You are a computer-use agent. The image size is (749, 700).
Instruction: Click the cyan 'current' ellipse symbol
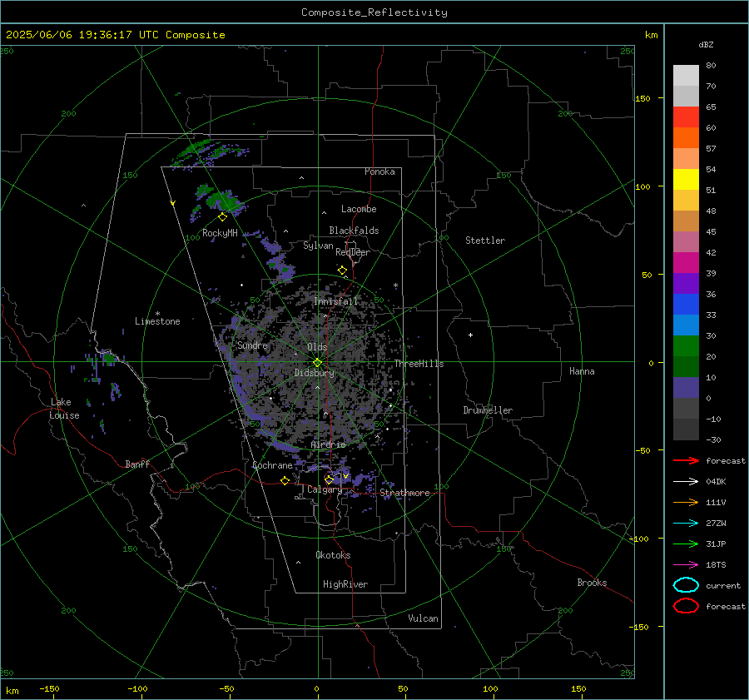point(686,585)
